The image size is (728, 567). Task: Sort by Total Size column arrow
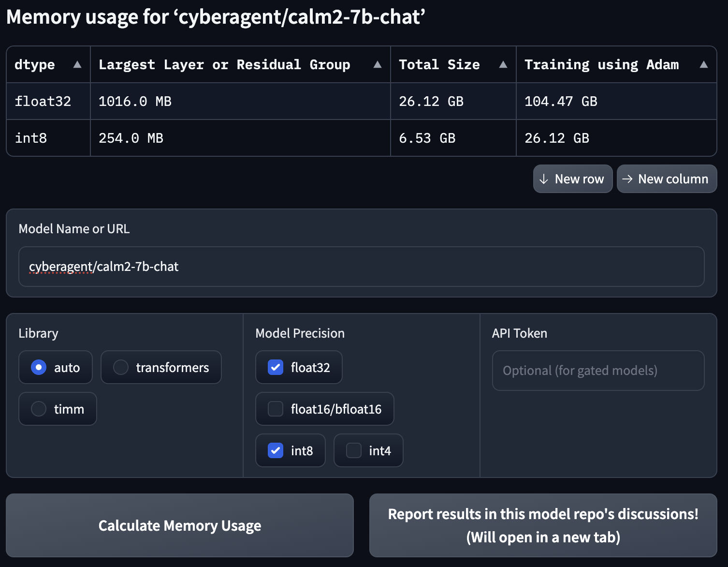pos(503,65)
